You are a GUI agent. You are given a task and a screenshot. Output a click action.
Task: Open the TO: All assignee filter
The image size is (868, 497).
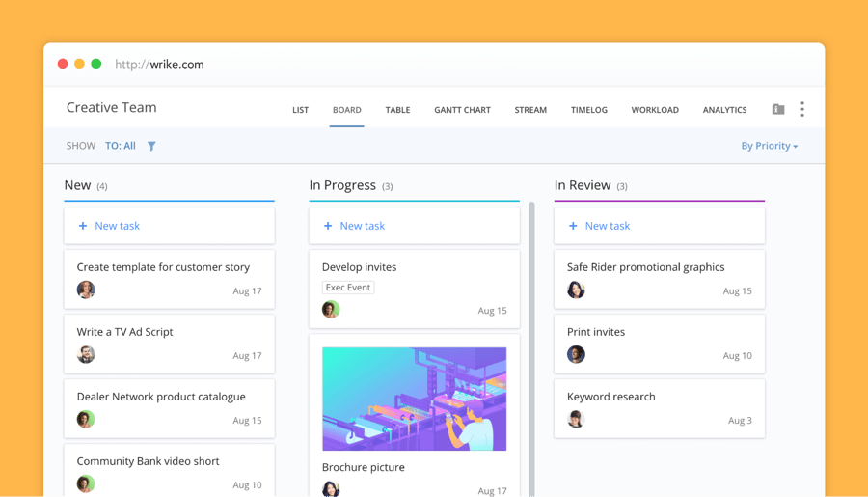click(x=121, y=146)
